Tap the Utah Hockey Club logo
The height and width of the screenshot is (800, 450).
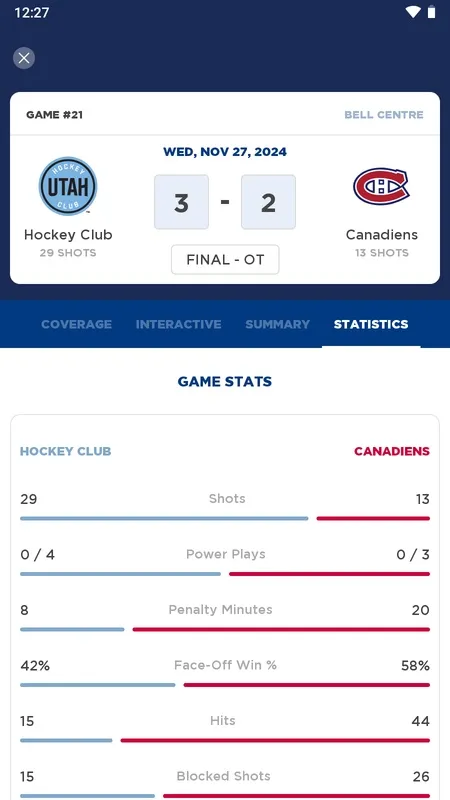coord(68,186)
